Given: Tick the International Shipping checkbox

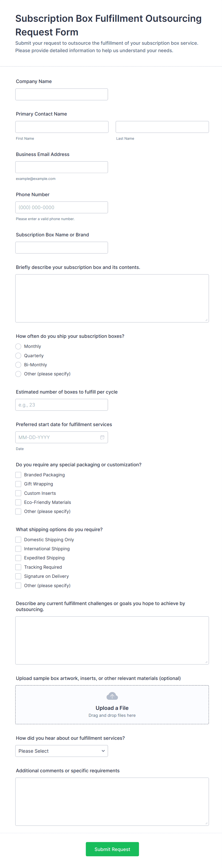Looking at the screenshot, I should coord(18,549).
